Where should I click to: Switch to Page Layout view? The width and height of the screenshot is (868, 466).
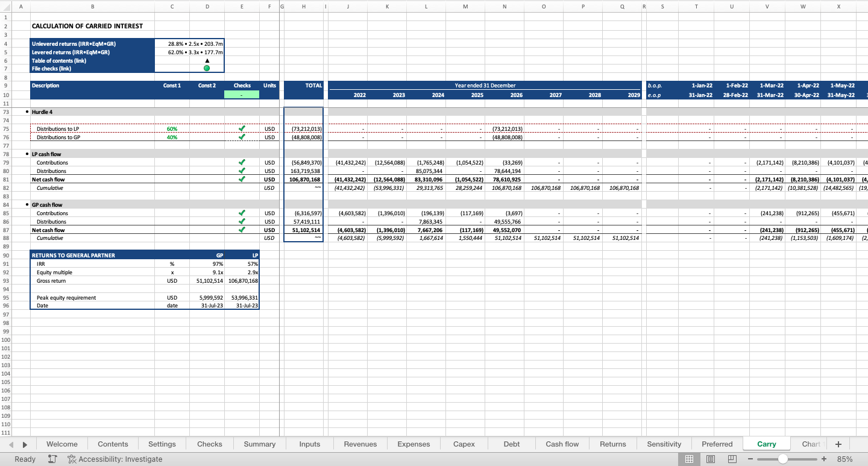711,459
